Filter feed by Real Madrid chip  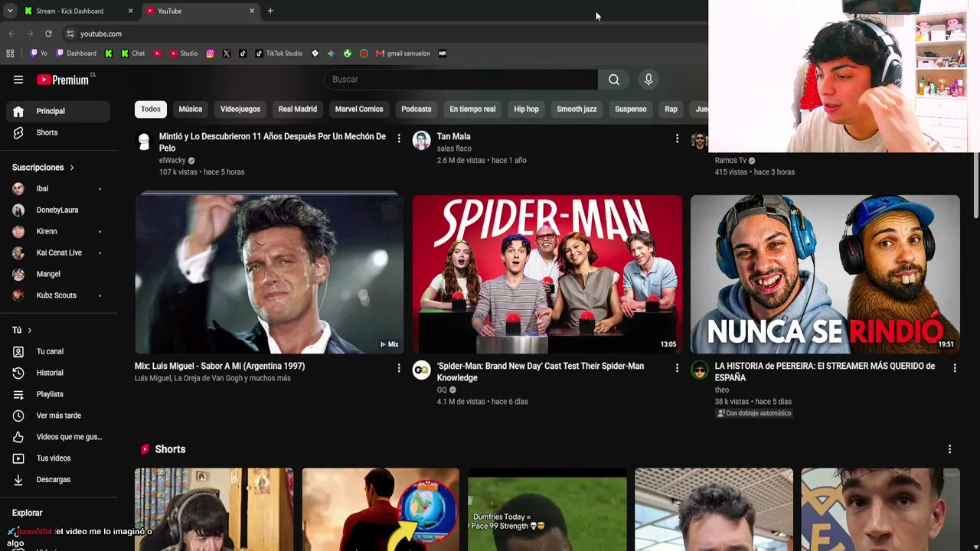pos(298,109)
